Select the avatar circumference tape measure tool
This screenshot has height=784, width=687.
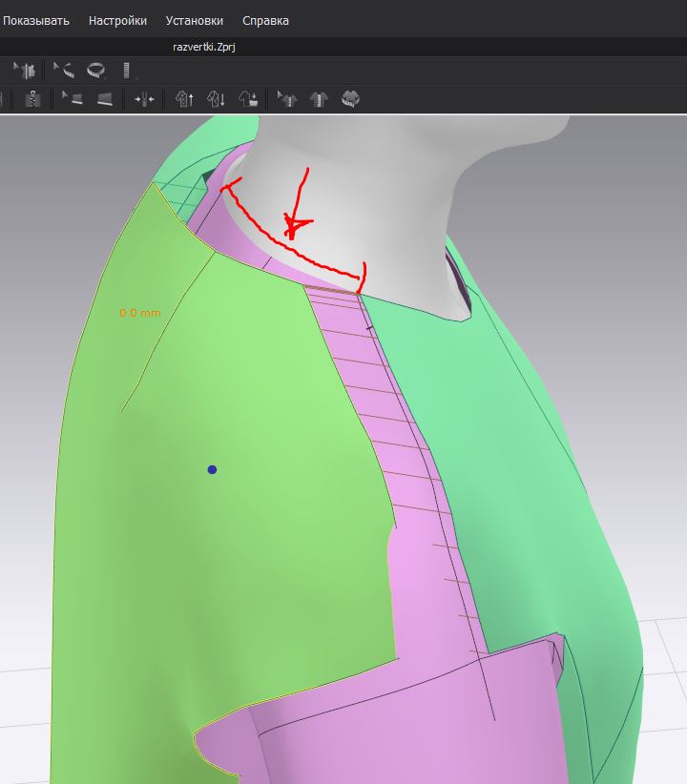(95, 71)
